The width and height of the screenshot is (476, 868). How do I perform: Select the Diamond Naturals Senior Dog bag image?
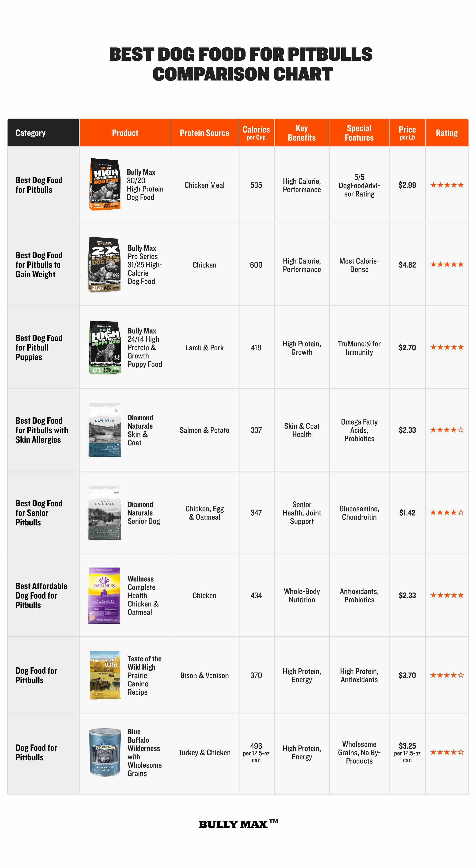(105, 513)
